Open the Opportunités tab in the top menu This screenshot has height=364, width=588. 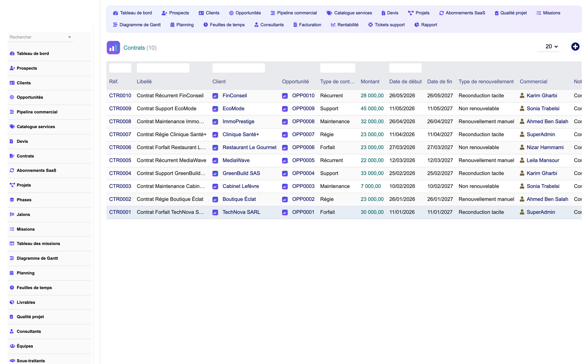coord(245,13)
